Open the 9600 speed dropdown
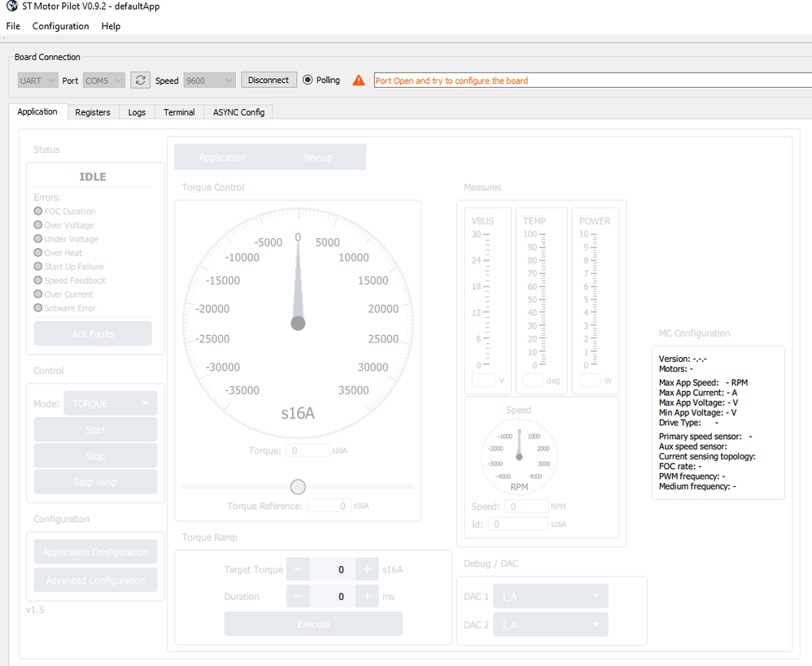 click(210, 81)
